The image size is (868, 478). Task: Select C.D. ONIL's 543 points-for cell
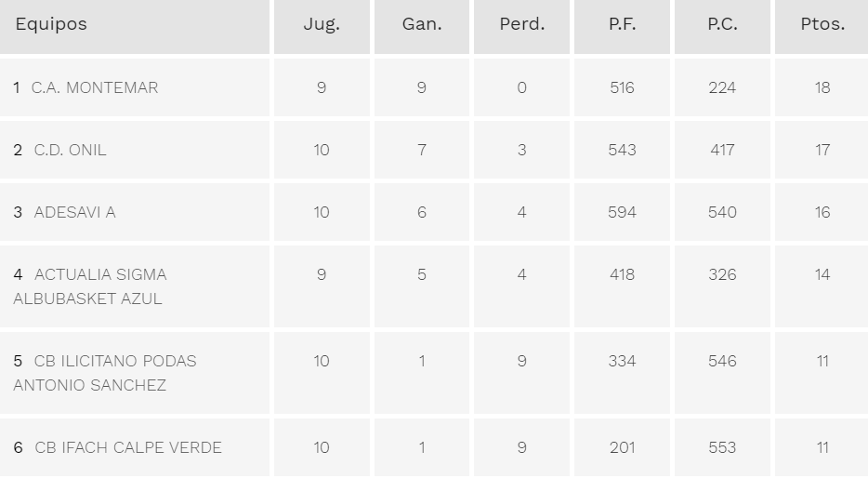[x=623, y=150]
